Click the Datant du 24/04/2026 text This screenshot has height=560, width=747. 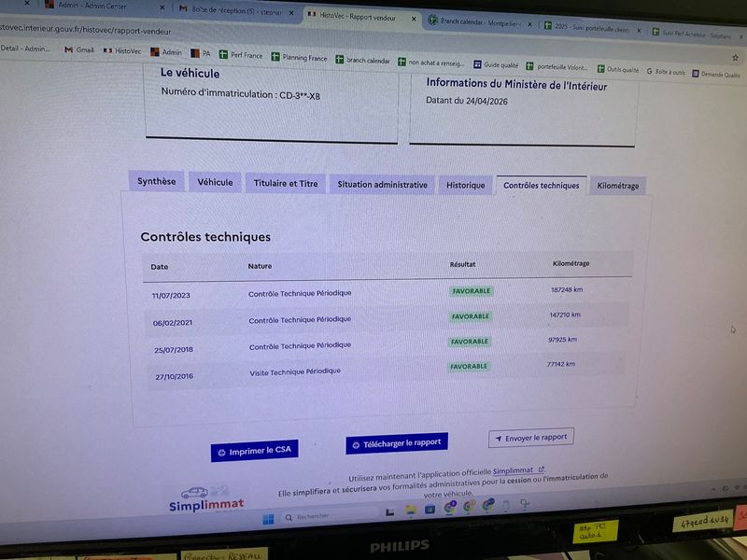[x=466, y=101]
